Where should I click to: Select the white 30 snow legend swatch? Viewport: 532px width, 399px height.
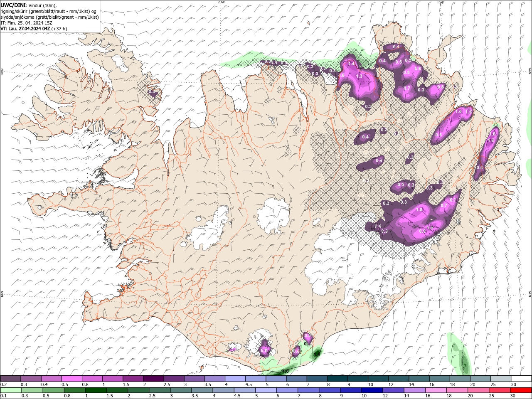pyautogui.click(x=520, y=378)
